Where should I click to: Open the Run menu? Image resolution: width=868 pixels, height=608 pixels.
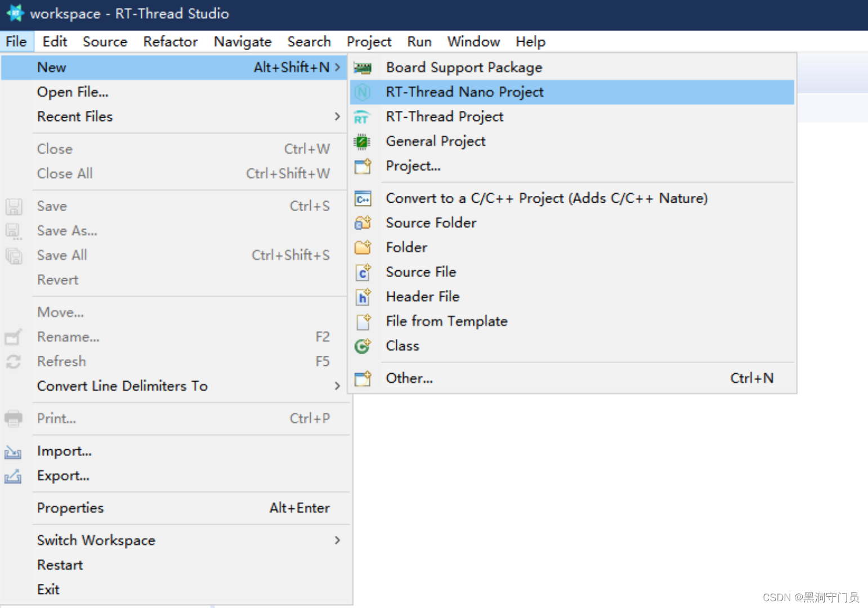click(x=419, y=42)
